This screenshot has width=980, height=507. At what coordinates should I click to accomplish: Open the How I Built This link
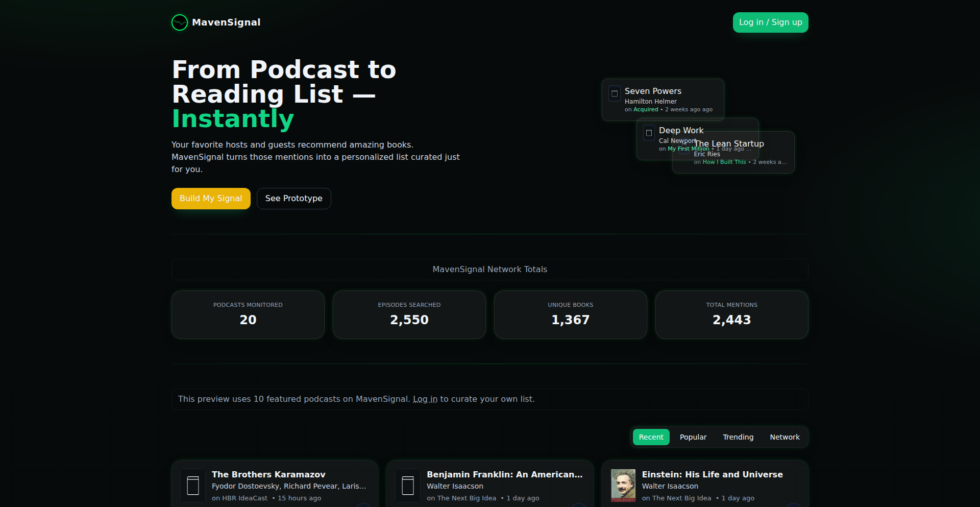point(724,162)
